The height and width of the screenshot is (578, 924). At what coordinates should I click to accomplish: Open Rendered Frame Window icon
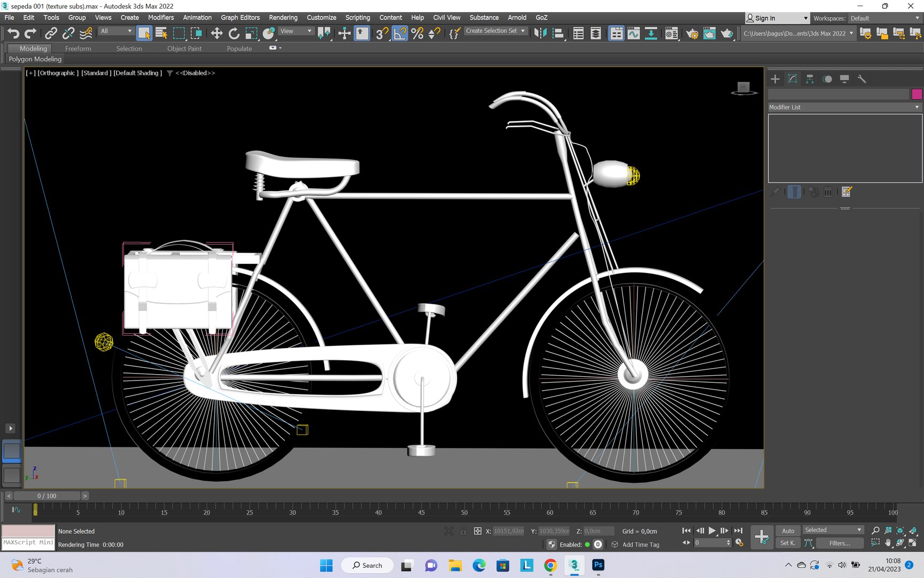709,33
